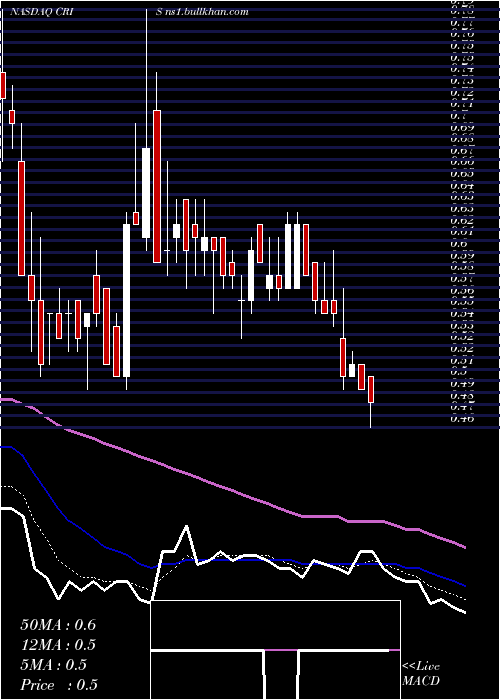Click the 0.65 price axis label
Screen dimensions: 500x700
point(462,175)
